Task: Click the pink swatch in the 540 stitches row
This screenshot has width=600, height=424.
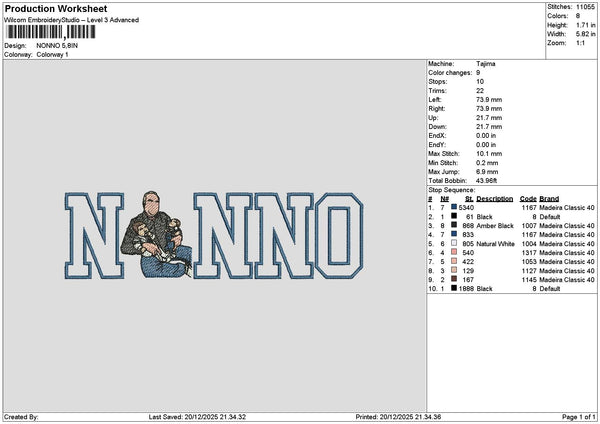Action: click(454, 252)
